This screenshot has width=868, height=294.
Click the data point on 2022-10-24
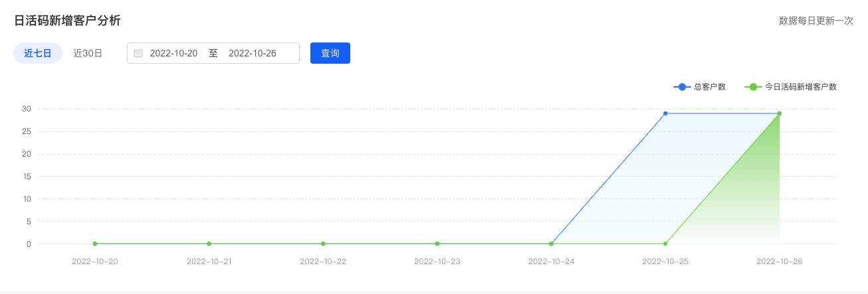(x=552, y=244)
